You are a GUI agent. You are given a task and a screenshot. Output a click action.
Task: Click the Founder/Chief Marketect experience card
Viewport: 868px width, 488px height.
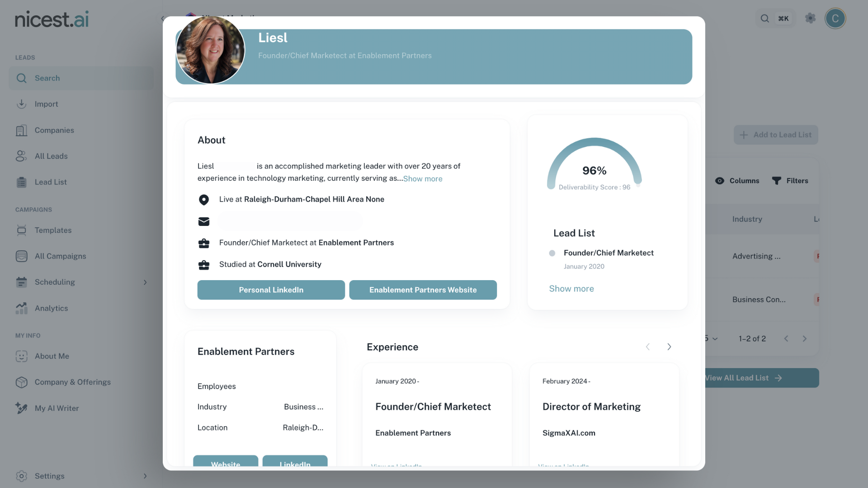pos(437,414)
